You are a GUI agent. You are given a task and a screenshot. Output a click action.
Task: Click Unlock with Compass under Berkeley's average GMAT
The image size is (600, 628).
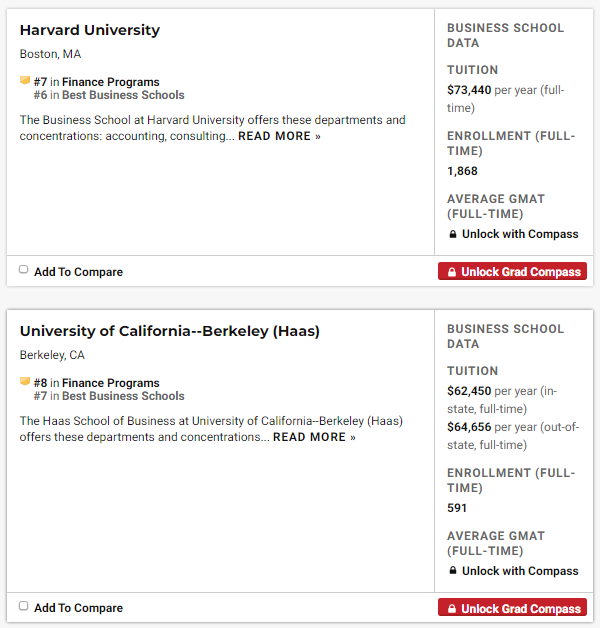click(520, 571)
